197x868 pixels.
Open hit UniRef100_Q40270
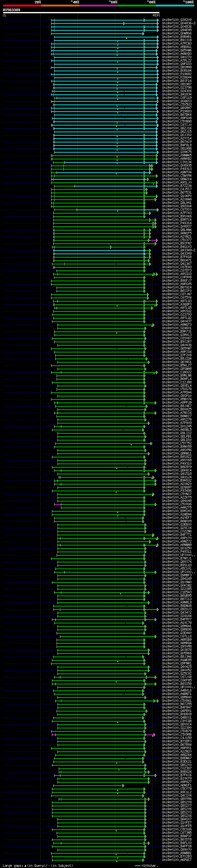click(177, 57)
